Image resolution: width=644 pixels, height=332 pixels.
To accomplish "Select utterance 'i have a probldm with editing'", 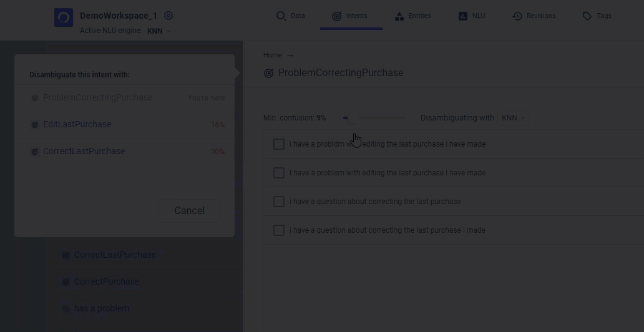I will pos(388,144).
